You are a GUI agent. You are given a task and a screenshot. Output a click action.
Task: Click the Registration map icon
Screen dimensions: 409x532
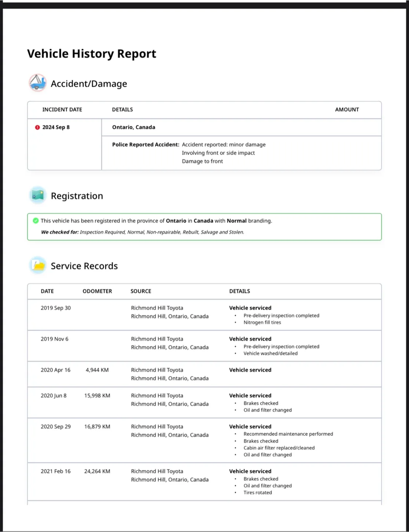click(38, 195)
